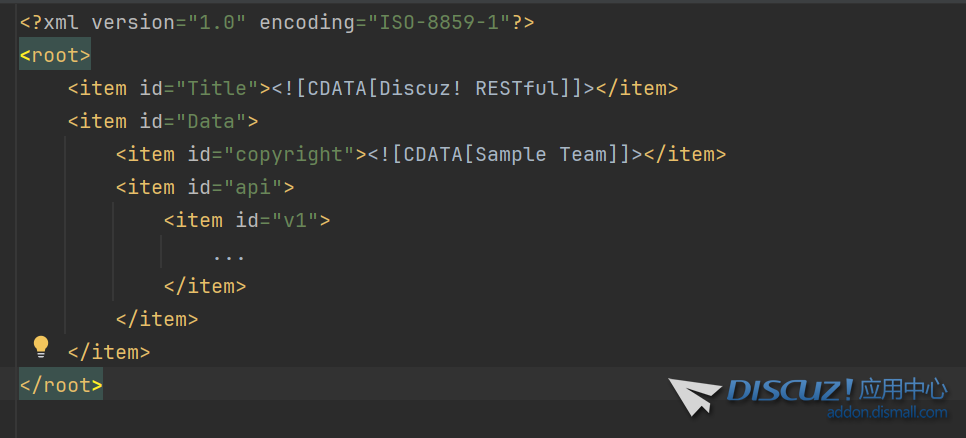This screenshot has width=966, height=438.
Task: Click closing item tag beside lightbulb
Action: click(x=109, y=352)
